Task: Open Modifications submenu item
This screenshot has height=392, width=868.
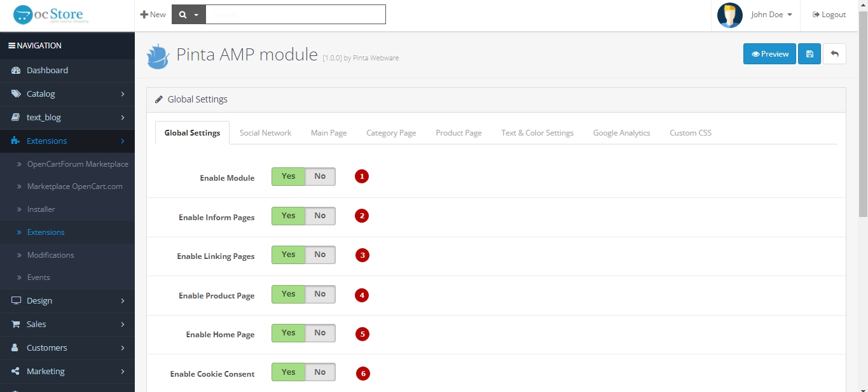Action: [50, 255]
